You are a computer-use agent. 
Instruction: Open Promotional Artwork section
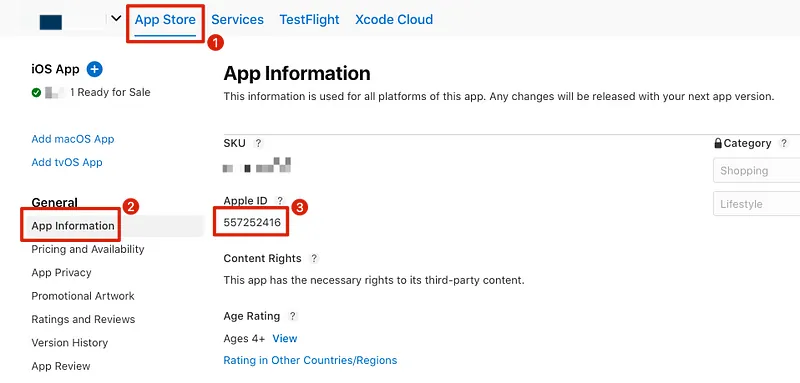point(83,296)
